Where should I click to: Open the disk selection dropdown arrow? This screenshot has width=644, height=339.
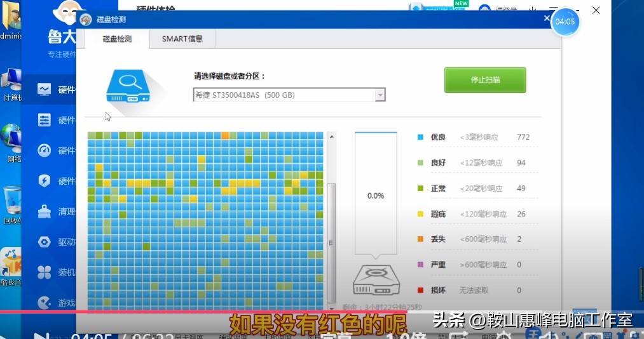pyautogui.click(x=380, y=95)
